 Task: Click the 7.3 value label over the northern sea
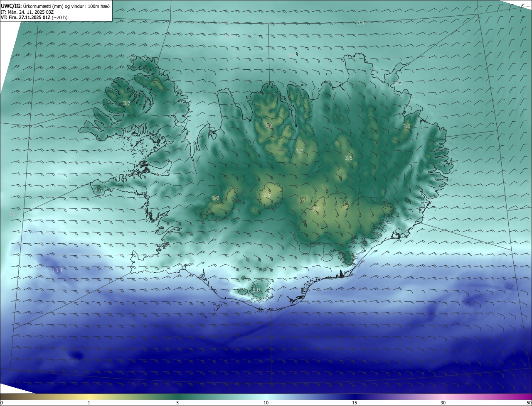pos(361,24)
